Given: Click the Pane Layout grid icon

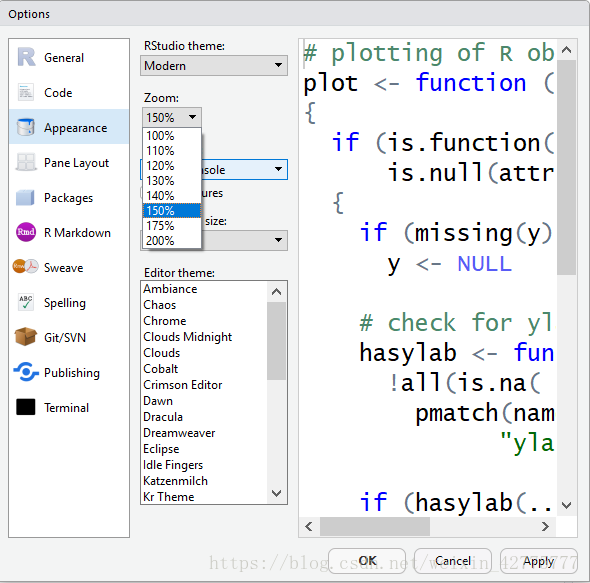Looking at the screenshot, I should 26,162.
